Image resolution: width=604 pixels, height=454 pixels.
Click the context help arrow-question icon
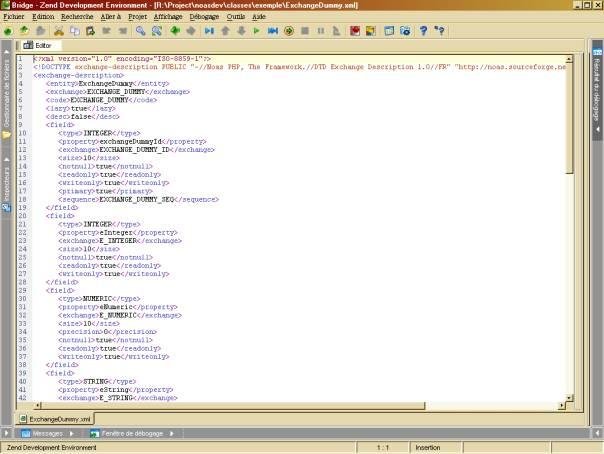click(440, 31)
